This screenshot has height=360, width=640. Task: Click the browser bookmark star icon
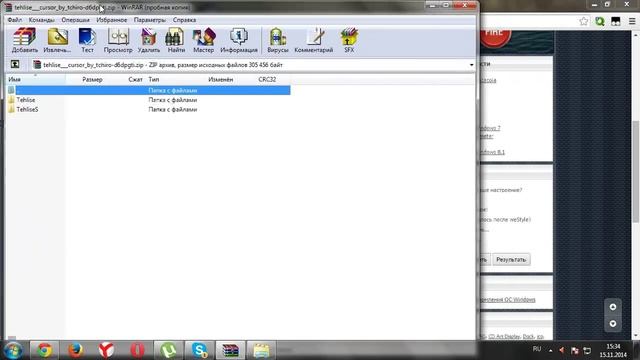(584, 21)
